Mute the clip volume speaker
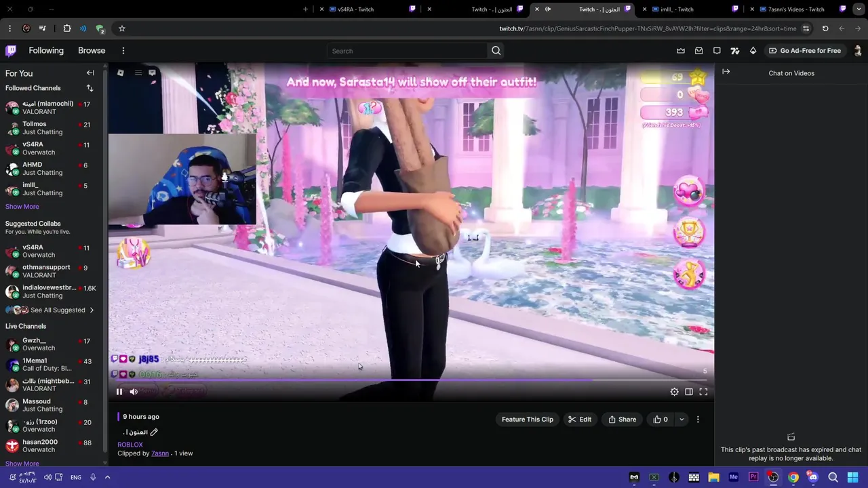The height and width of the screenshot is (488, 868). 134,392
